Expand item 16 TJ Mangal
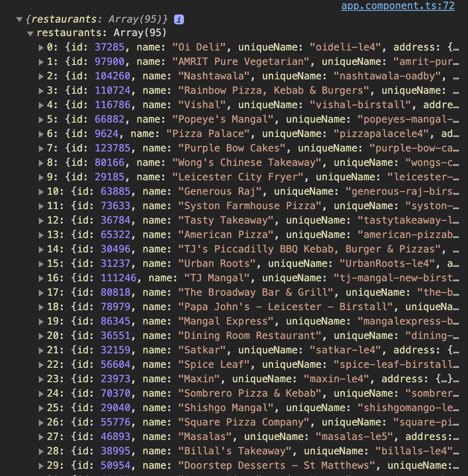This screenshot has width=468, height=476. (x=41, y=278)
